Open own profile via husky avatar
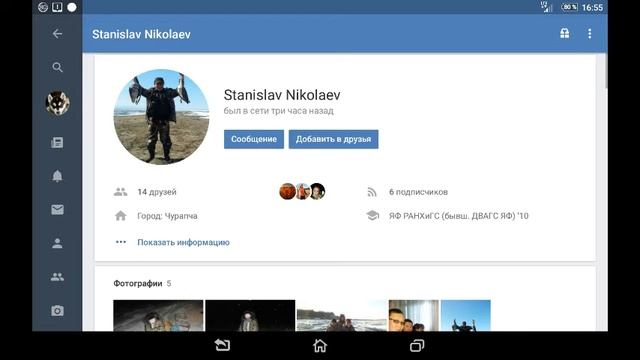 58,103
